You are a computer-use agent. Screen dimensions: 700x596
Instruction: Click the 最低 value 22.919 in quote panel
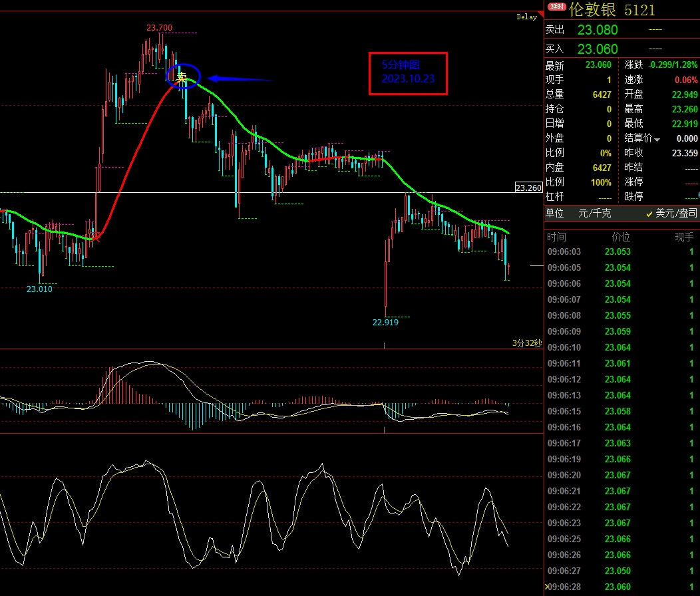(685, 124)
